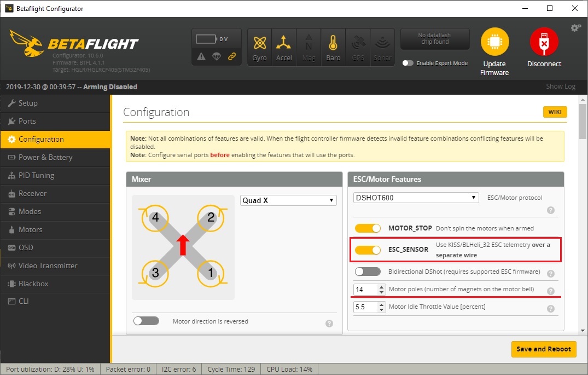Disable the MOTOR_STOP switch

tap(368, 228)
